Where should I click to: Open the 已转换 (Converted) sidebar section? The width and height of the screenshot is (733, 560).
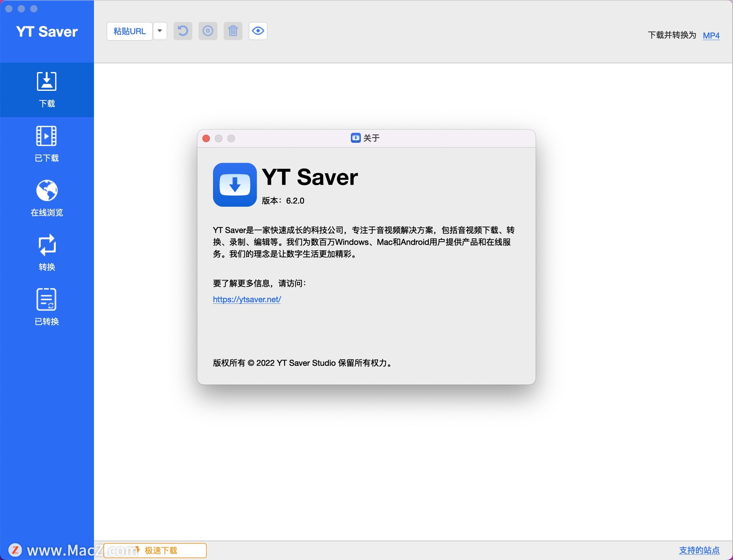point(47,307)
